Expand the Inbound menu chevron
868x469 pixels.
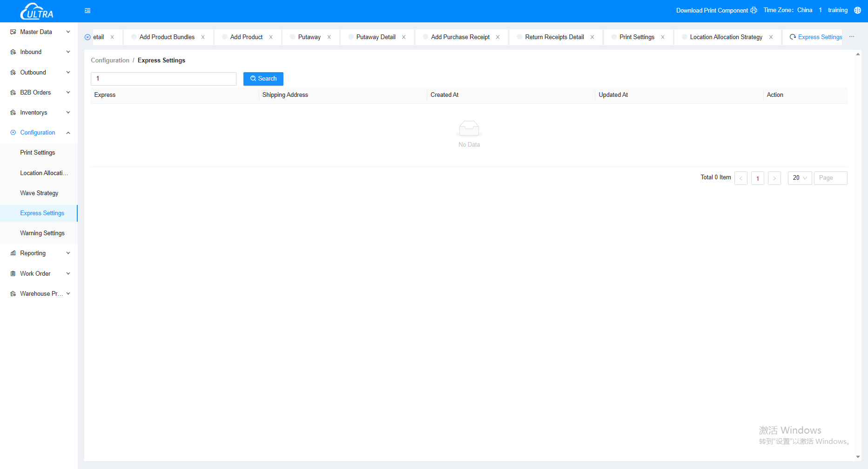click(x=68, y=52)
